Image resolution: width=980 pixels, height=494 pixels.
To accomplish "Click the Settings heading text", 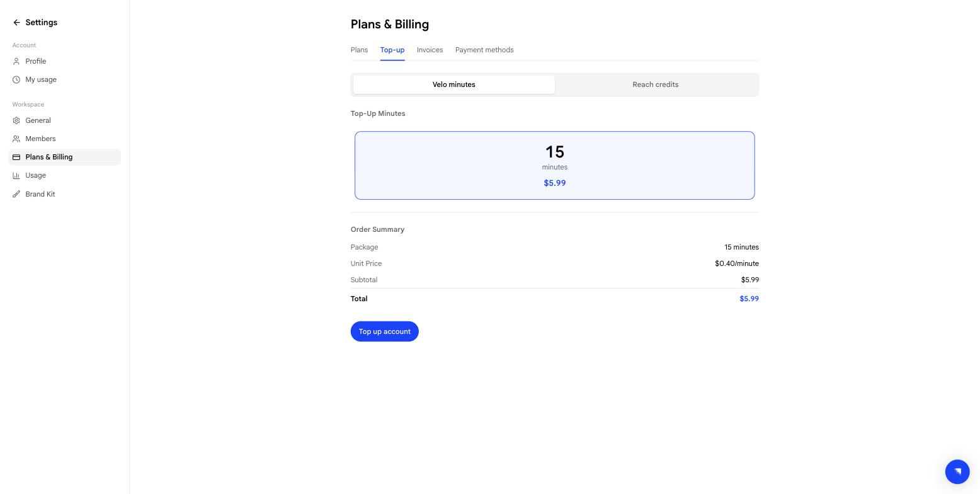I will [x=42, y=23].
